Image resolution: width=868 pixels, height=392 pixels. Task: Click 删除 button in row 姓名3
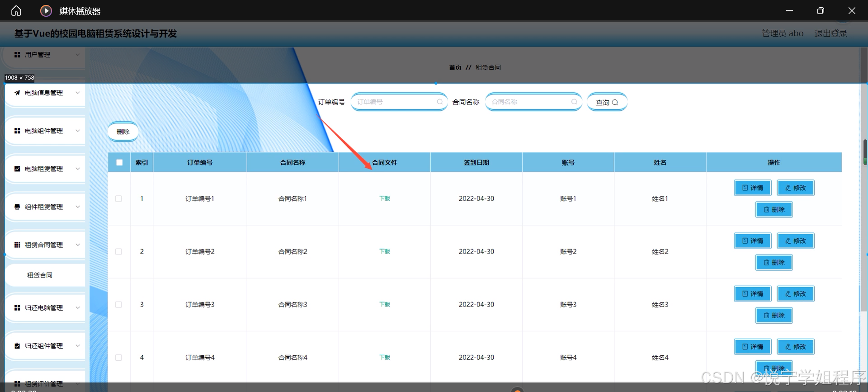coord(774,315)
